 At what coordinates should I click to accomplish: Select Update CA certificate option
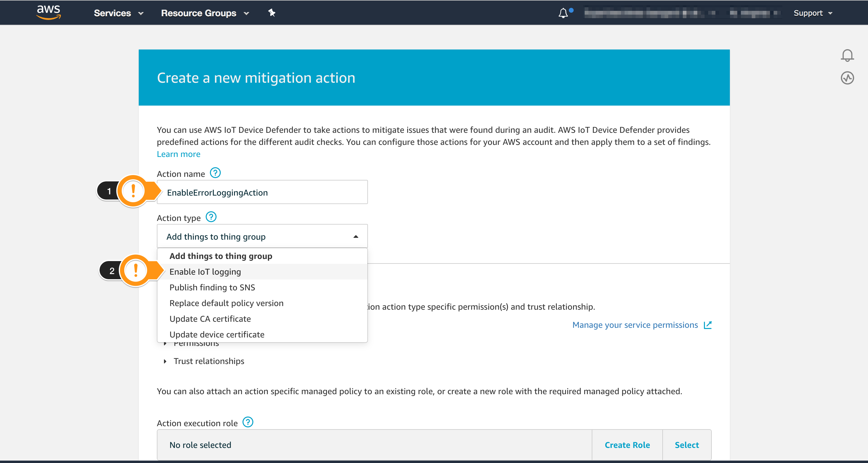point(262,319)
